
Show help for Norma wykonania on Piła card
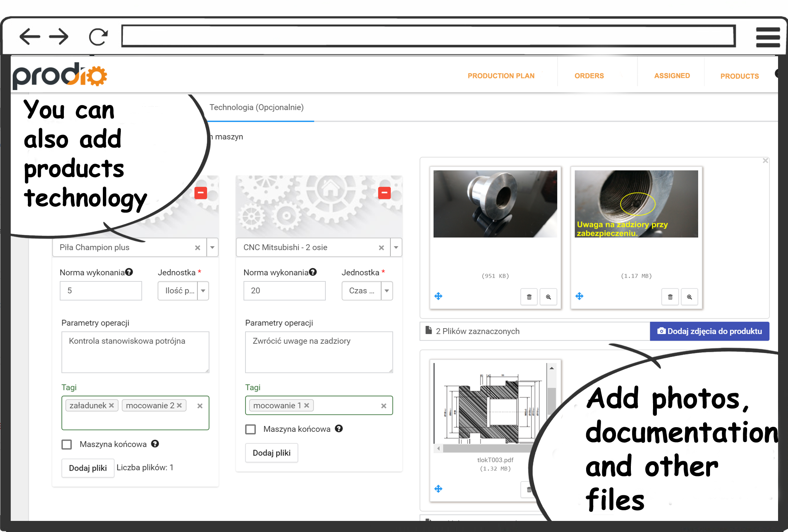[x=129, y=272]
